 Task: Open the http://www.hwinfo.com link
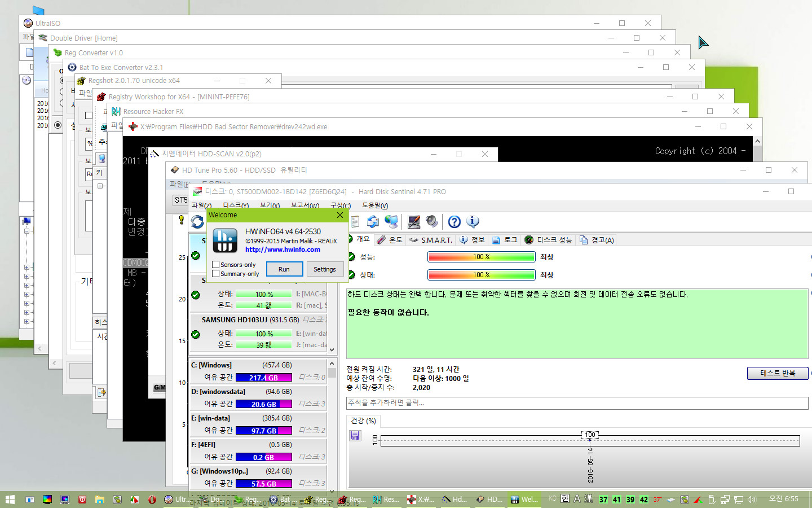pos(283,249)
